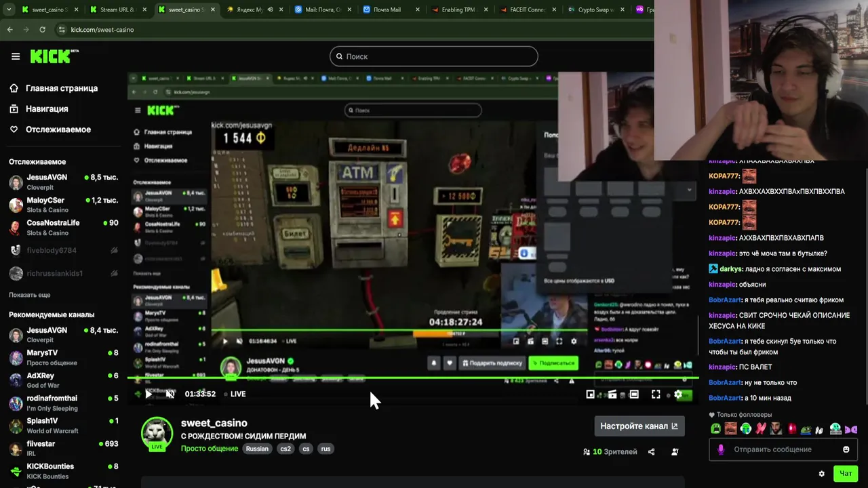Open recommended channel rodinafromthai
Viewport: 868px width, 488px height.
coord(63,403)
